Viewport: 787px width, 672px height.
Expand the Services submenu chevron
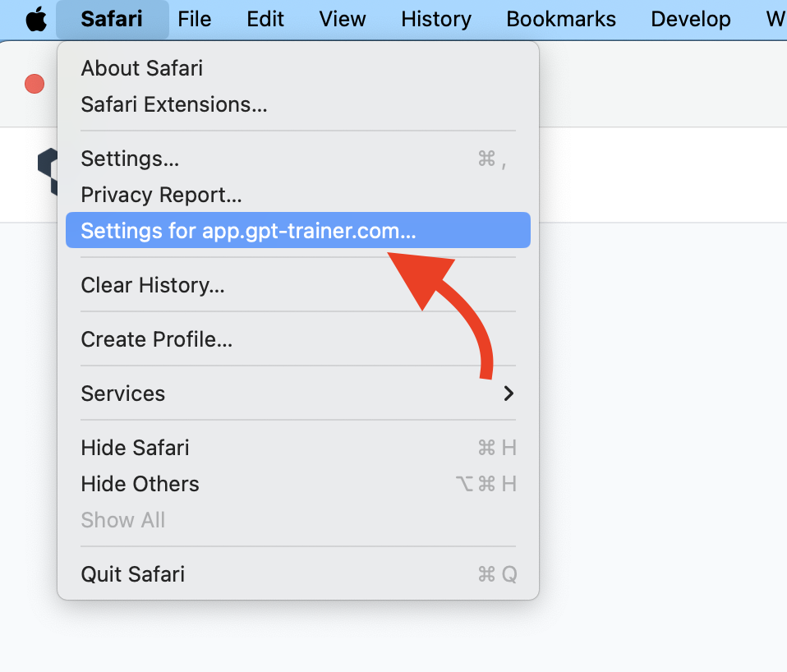pos(509,394)
